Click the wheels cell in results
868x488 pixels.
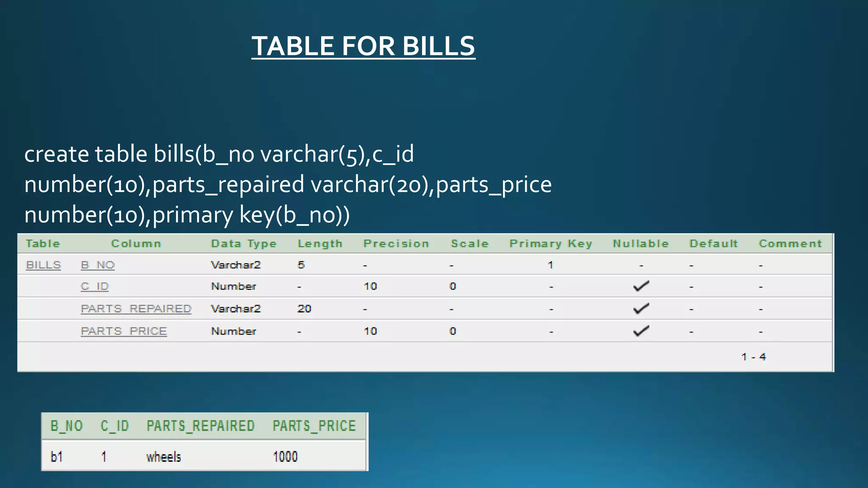(x=164, y=457)
